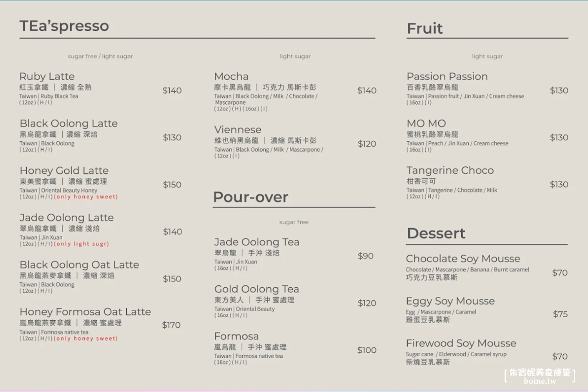This screenshot has width=588, height=392.
Task: Select the Gold Oolong Tea item
Action: [x=256, y=289]
